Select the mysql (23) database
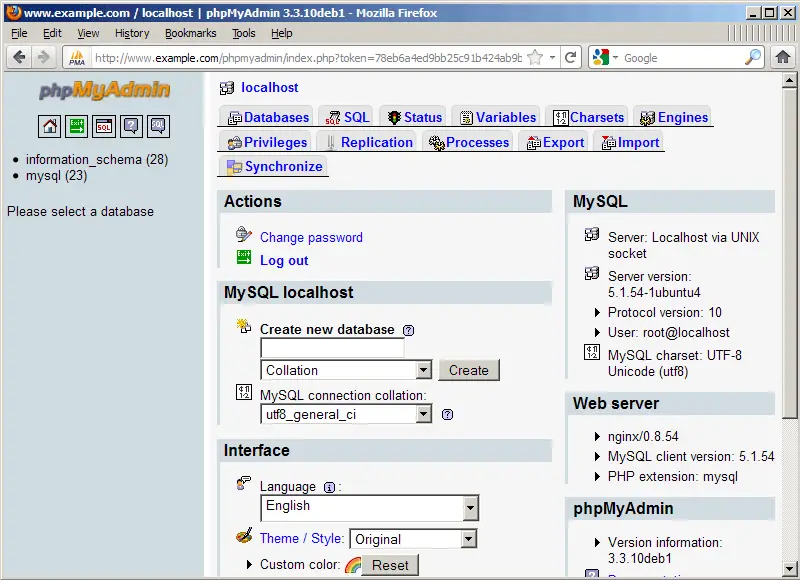Image resolution: width=800 pixels, height=580 pixels. [x=57, y=175]
